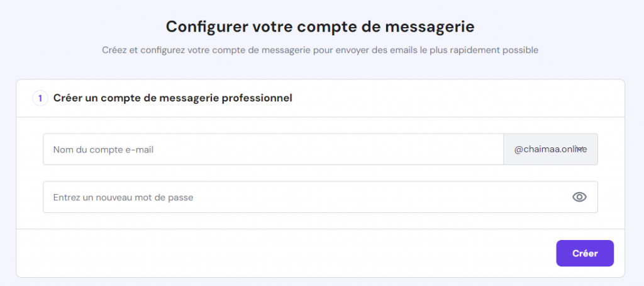Click the @chaimaa.online domain text
The image size is (644, 286).
click(x=546, y=149)
